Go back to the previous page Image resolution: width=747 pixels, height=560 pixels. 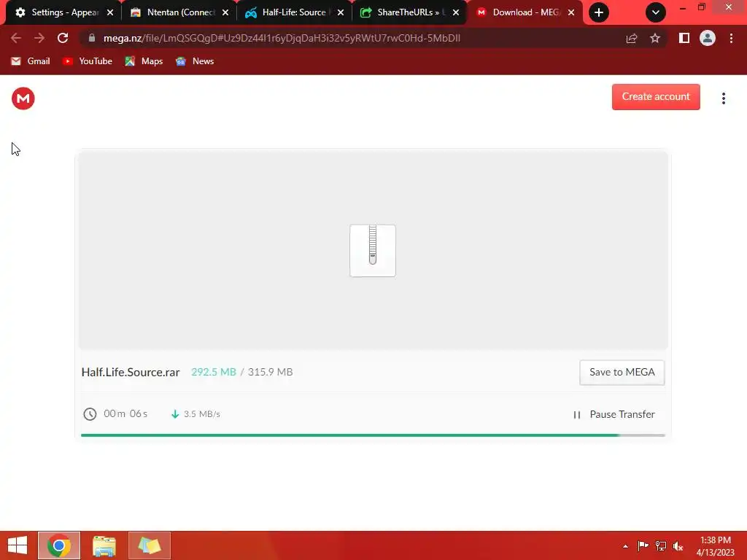(x=16, y=38)
